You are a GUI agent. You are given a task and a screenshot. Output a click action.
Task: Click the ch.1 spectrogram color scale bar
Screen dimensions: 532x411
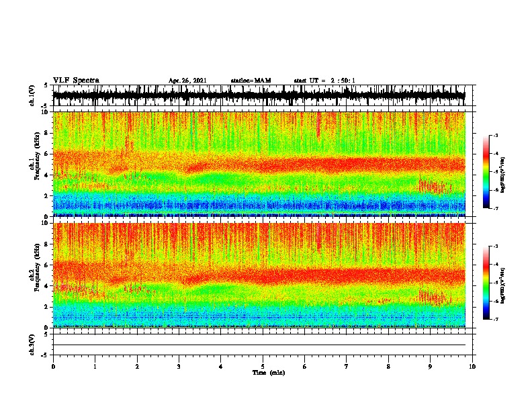coord(486,172)
